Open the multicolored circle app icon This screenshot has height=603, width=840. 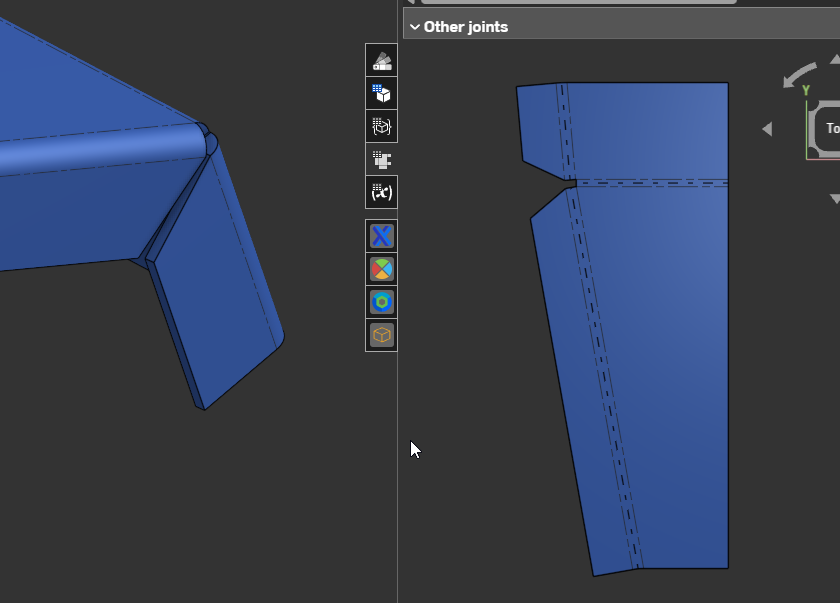coord(381,269)
